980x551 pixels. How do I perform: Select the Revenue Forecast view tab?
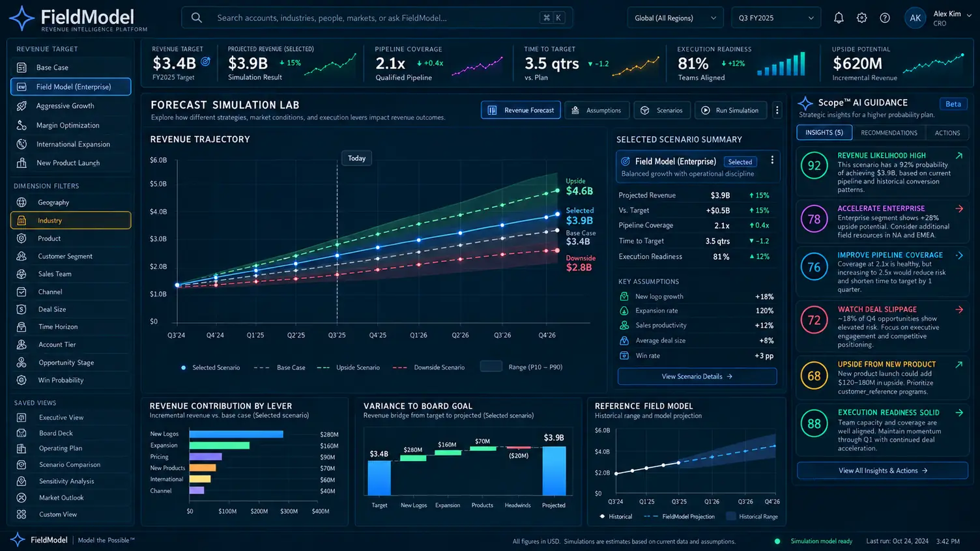click(521, 110)
